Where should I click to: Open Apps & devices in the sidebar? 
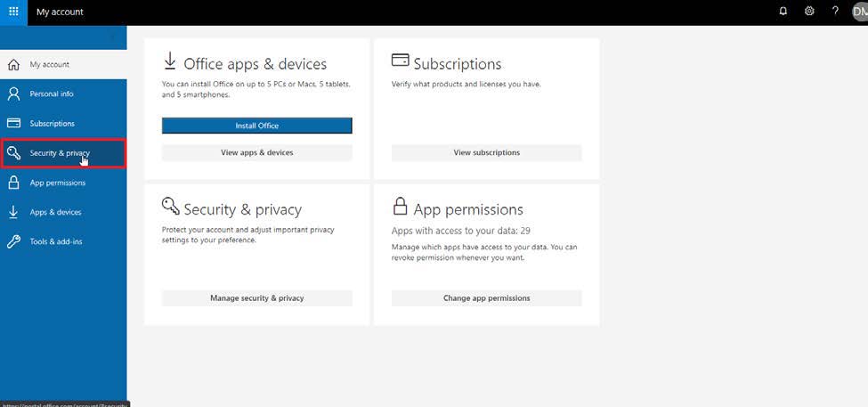(63, 212)
